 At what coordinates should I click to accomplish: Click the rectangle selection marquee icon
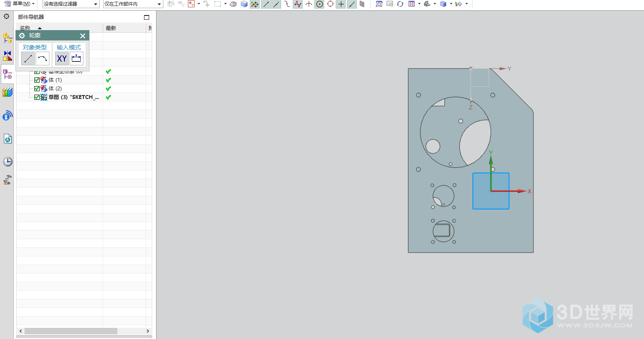(218, 4)
